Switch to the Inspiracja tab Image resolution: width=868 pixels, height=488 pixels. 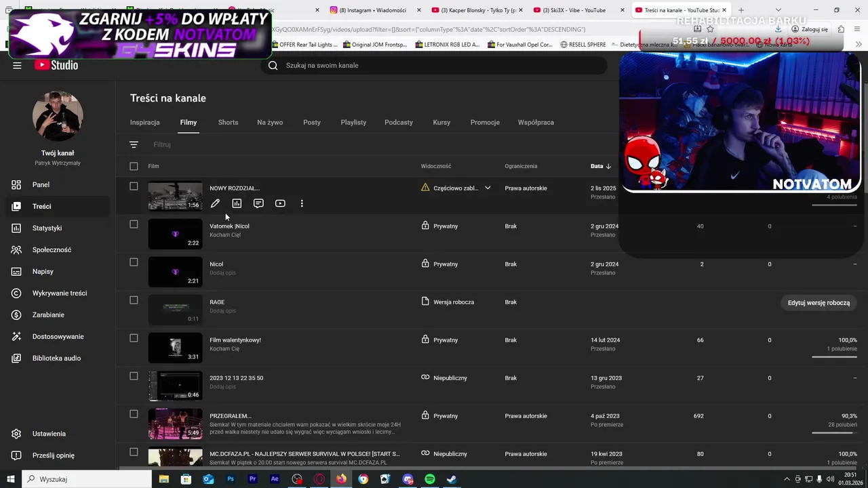[145, 123]
